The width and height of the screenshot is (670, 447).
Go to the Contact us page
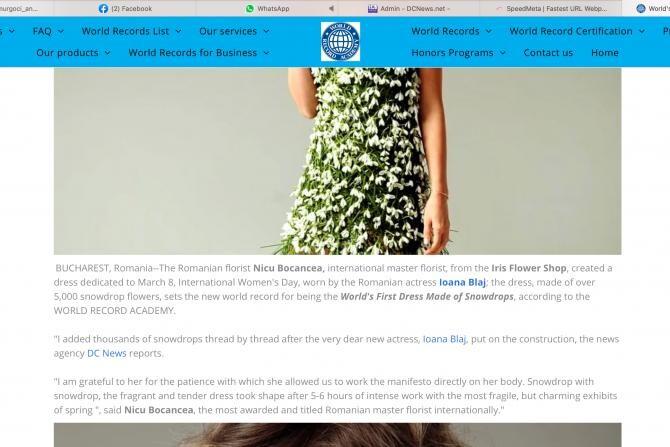[x=548, y=52]
